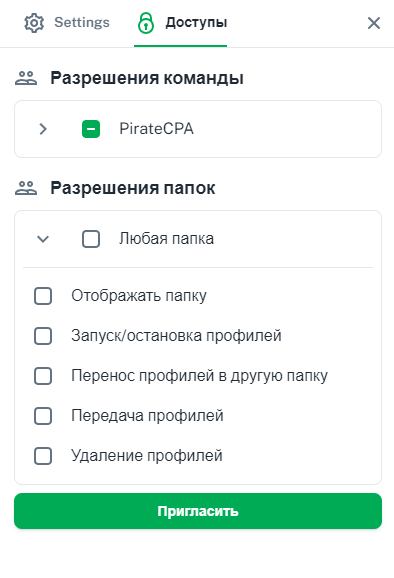Click the green Пригласить button
The image size is (394, 578).
point(198,511)
